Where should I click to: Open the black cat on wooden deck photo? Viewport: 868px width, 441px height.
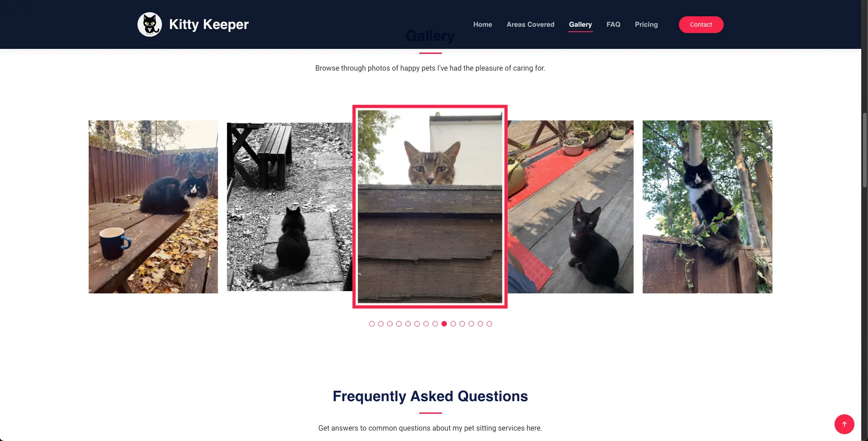coord(570,206)
